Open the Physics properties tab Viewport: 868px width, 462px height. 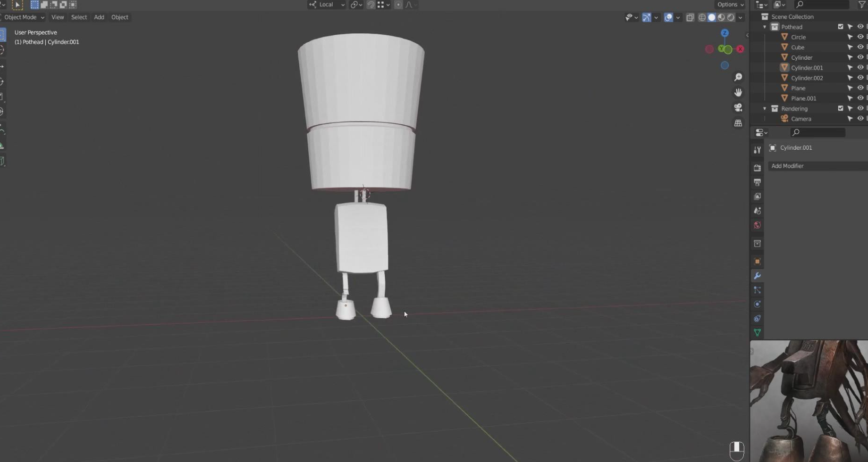click(757, 304)
